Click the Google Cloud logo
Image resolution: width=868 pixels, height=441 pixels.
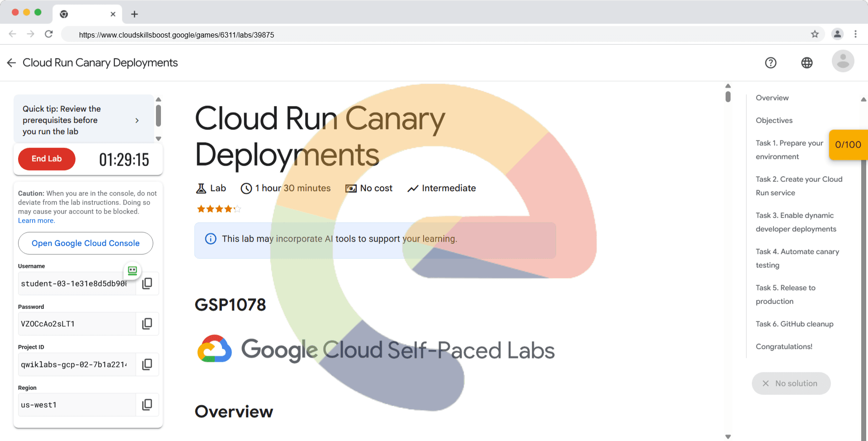(x=215, y=349)
